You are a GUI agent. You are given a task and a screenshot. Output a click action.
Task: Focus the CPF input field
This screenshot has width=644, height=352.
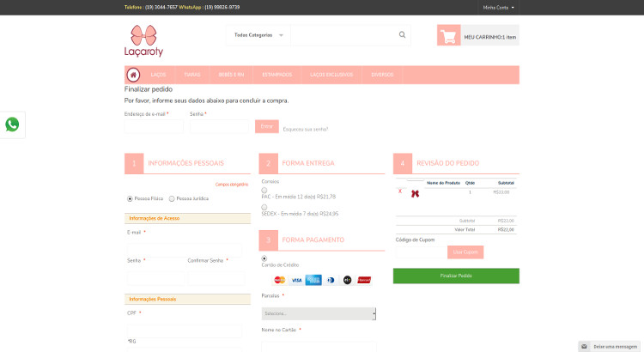pos(185,331)
